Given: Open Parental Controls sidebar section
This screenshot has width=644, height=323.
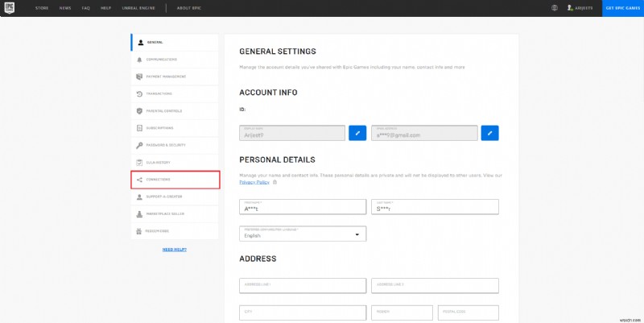Looking at the screenshot, I should (x=174, y=110).
